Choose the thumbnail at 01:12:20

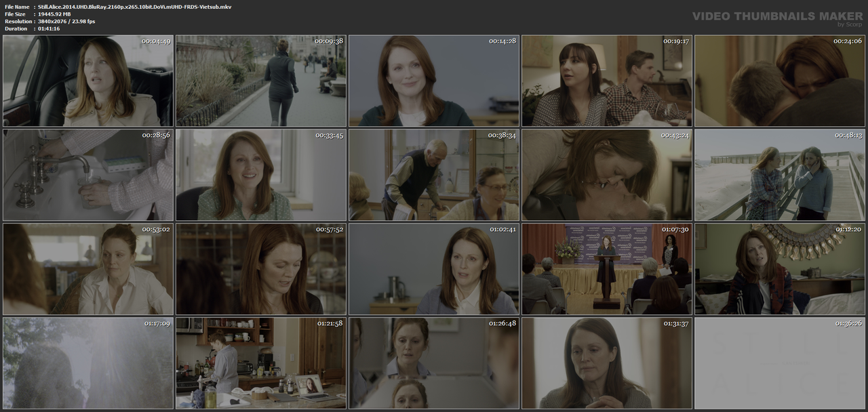[780, 269]
